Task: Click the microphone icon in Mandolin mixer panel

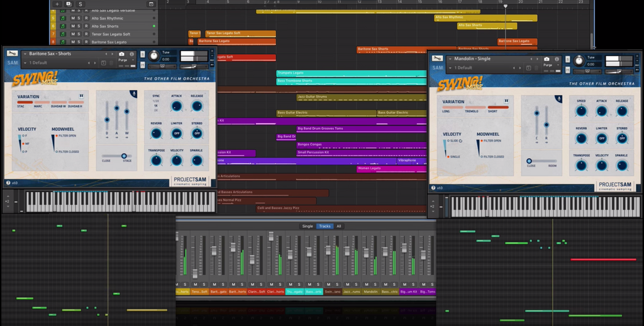Action: click(559, 98)
